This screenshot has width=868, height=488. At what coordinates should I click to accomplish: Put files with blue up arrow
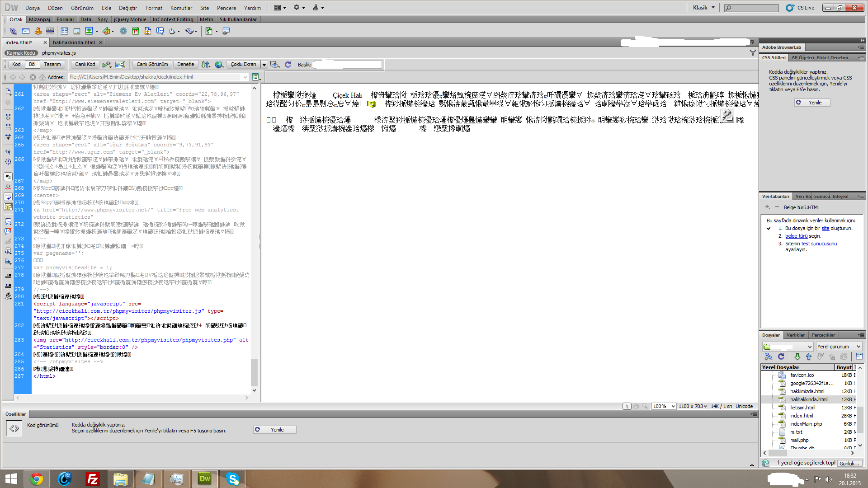coord(809,357)
